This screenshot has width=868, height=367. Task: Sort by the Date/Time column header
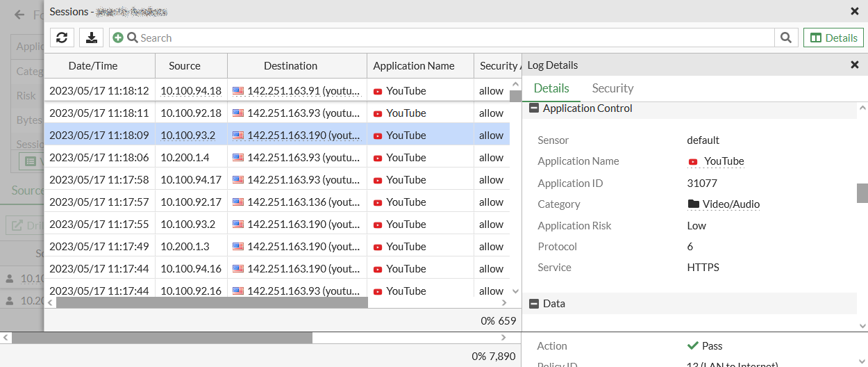click(93, 66)
